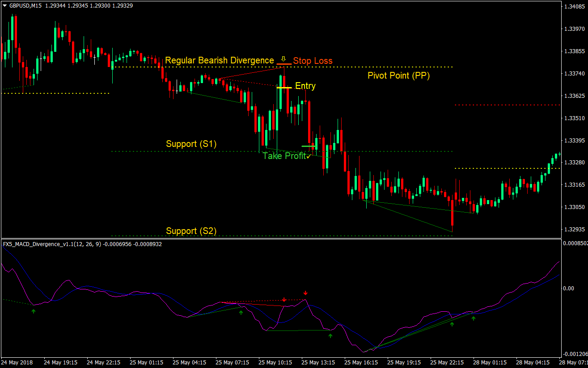This screenshot has height=368, width=588.
Task: Click the orange Stop Loss arrow symbol
Action: [283, 59]
